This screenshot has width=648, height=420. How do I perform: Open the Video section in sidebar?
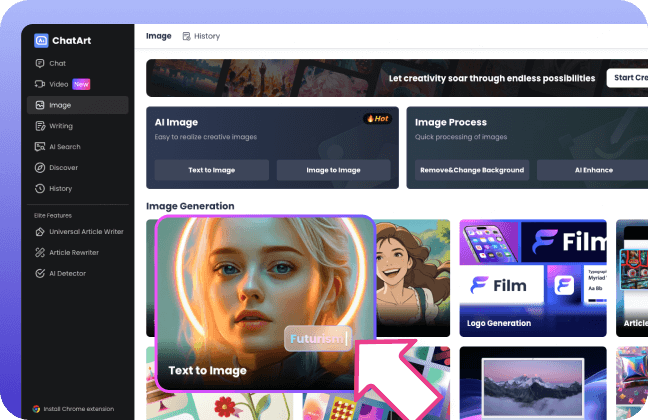(60, 84)
